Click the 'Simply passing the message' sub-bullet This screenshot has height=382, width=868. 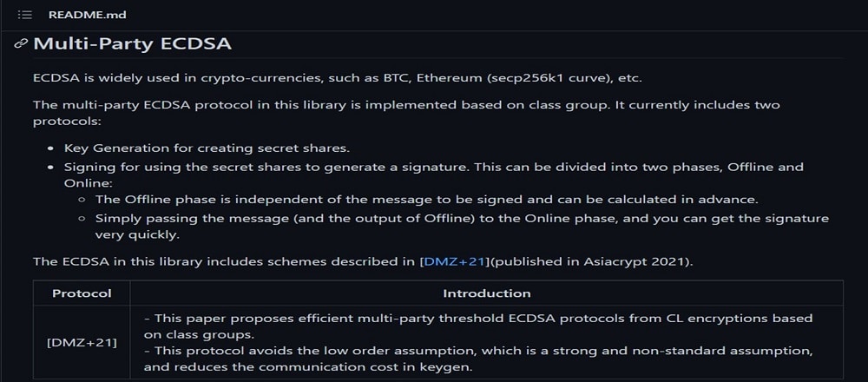tap(462, 227)
